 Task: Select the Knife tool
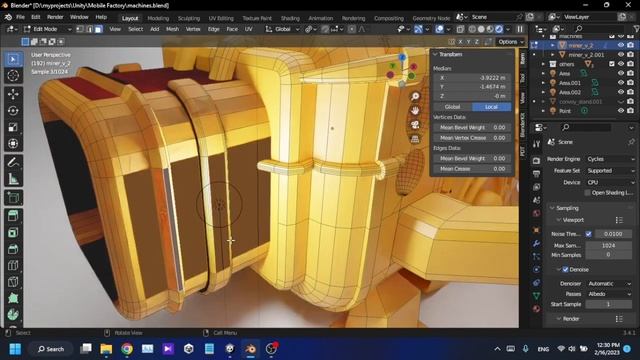point(13,282)
